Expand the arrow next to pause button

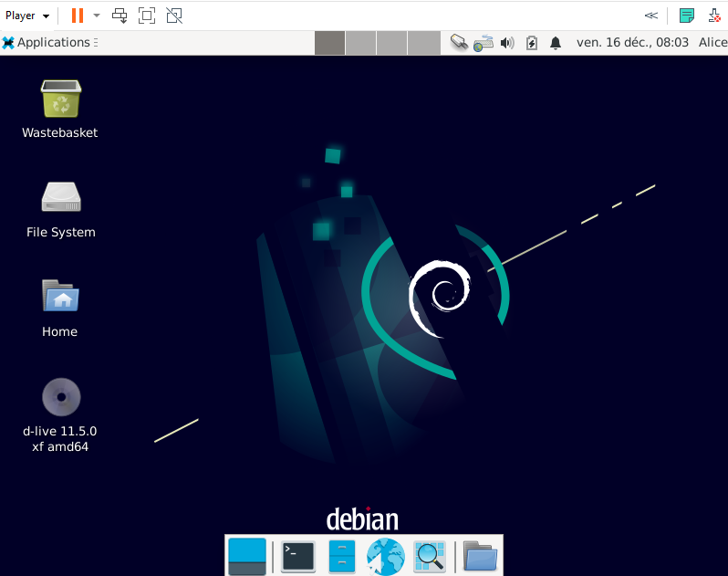click(97, 16)
